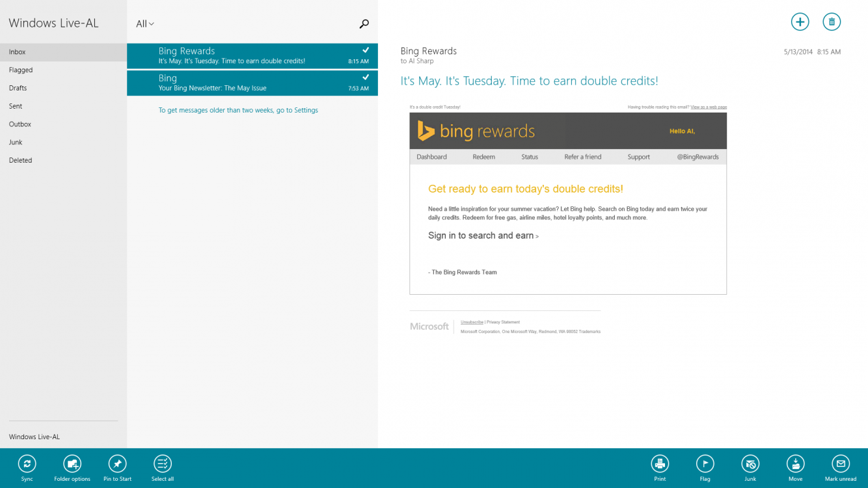Click the Microsoft logo in the email footer

point(429,327)
